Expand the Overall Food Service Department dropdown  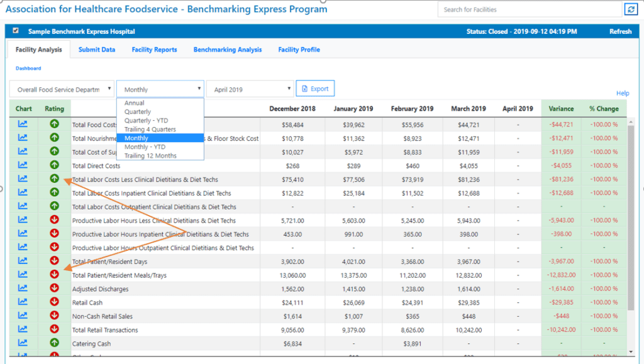[x=62, y=89]
